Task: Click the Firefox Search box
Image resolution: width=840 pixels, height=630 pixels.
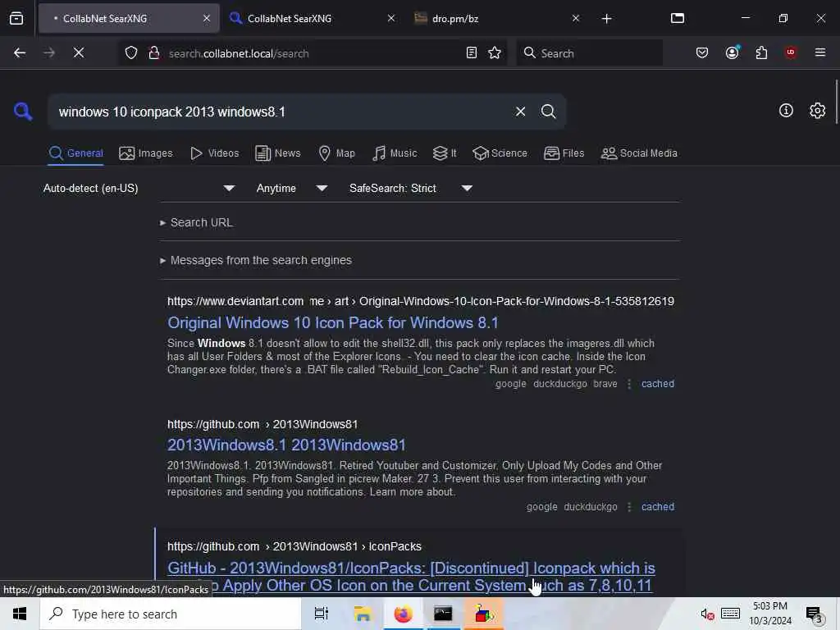Action: (x=589, y=53)
